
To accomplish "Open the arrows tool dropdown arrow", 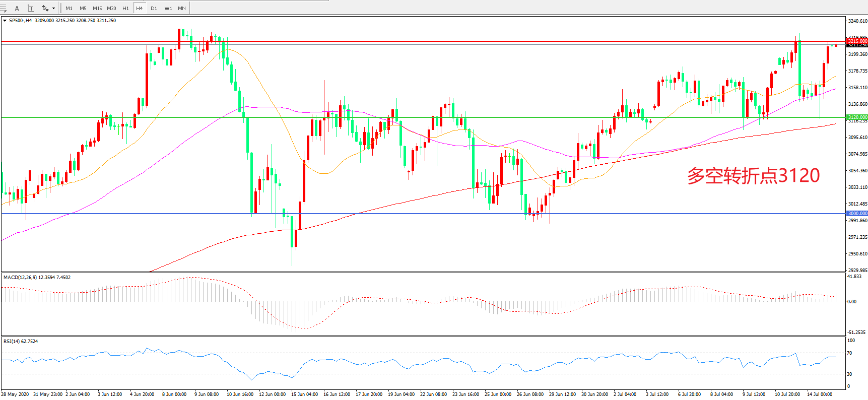I will (53, 8).
